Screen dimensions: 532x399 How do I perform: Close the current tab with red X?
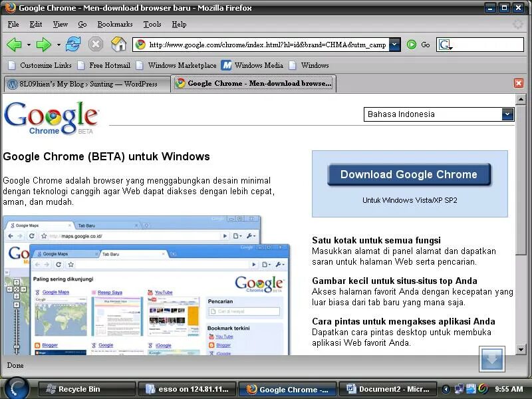[519, 83]
